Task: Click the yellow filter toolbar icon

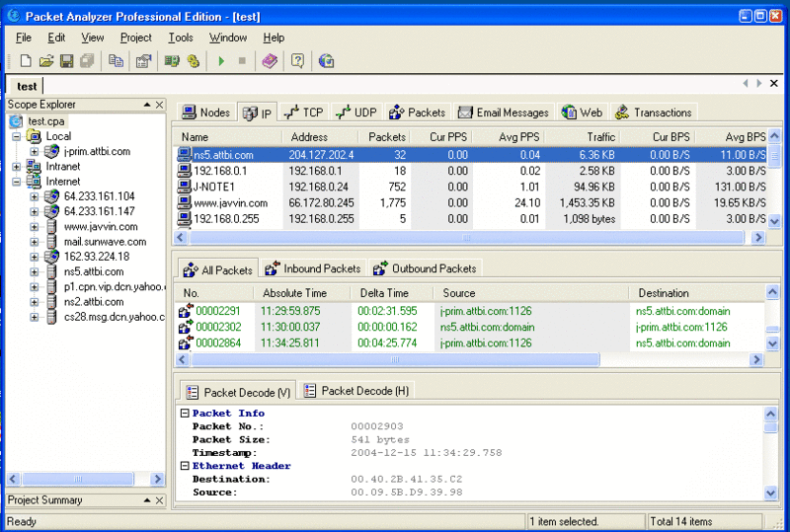Action: click(193, 61)
